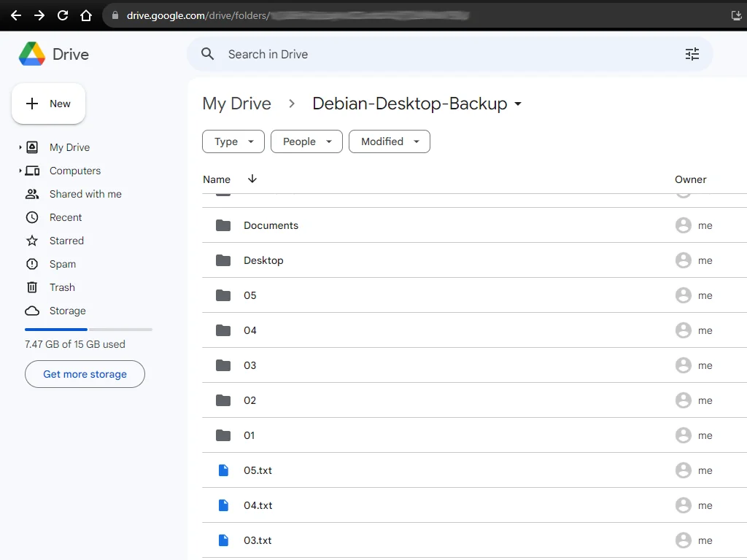The width and height of the screenshot is (747, 560).
Task: Click the Owner column header
Action: click(690, 179)
